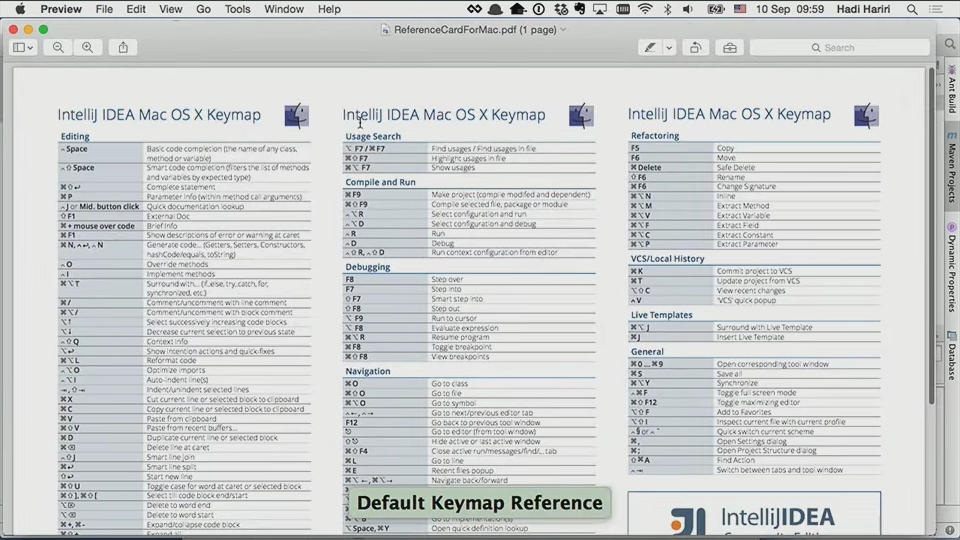The width and height of the screenshot is (960, 540).
Task: Click the Evernote elephant menu bar icon
Action: click(x=579, y=9)
